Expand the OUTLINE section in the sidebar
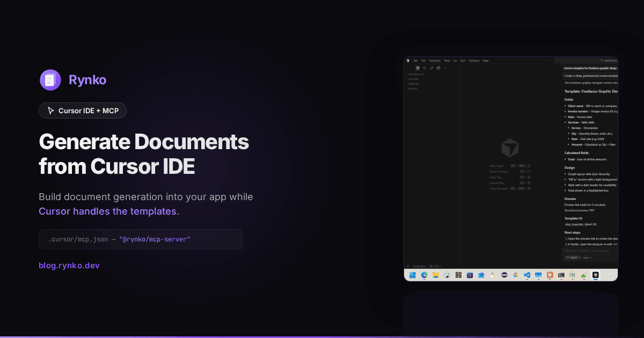 pos(414,79)
